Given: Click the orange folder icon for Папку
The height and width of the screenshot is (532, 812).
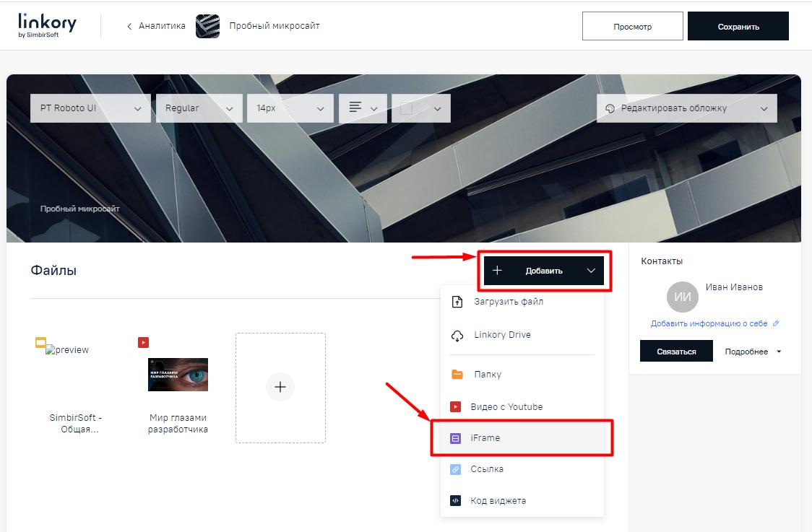Looking at the screenshot, I should (x=456, y=374).
